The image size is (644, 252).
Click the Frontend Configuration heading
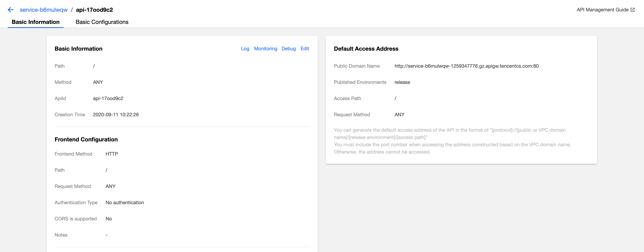click(86, 139)
